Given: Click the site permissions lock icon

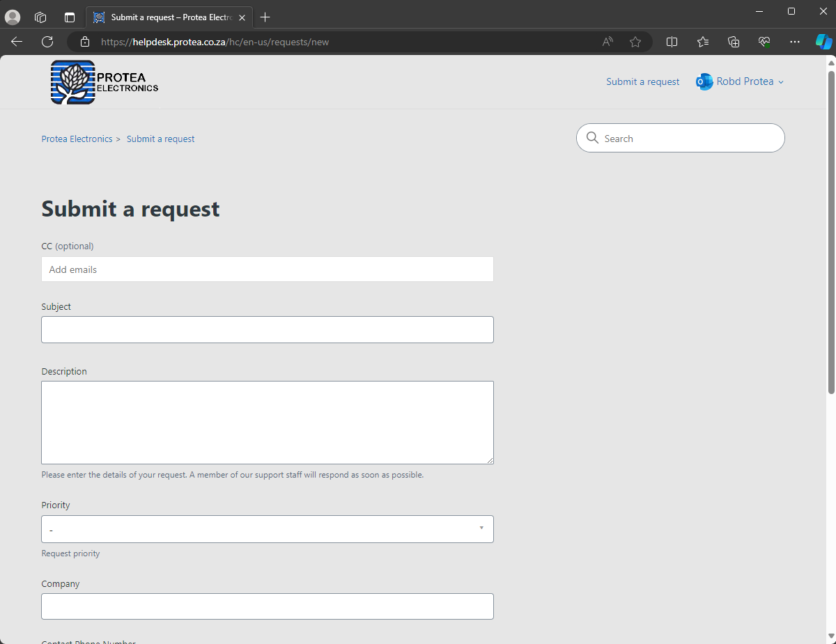Looking at the screenshot, I should [x=84, y=42].
